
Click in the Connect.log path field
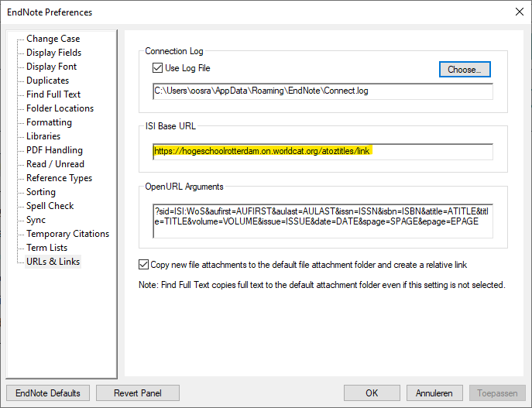click(x=322, y=91)
